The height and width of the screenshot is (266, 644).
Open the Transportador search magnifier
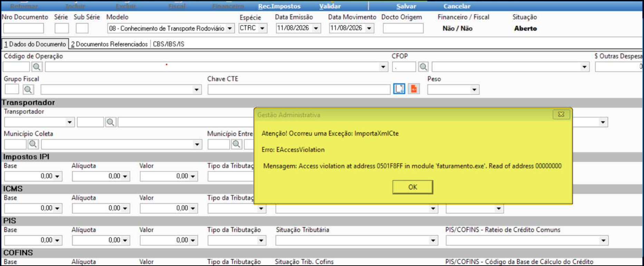[110, 122]
